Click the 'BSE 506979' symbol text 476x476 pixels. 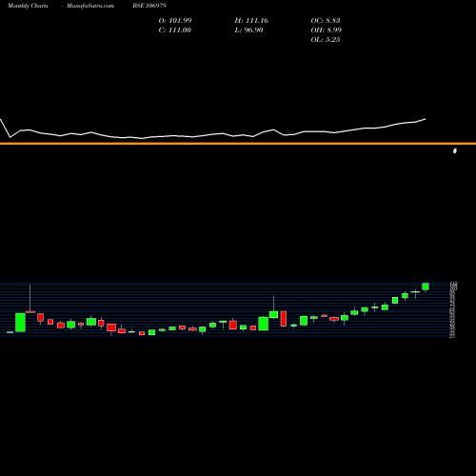pos(149,6)
